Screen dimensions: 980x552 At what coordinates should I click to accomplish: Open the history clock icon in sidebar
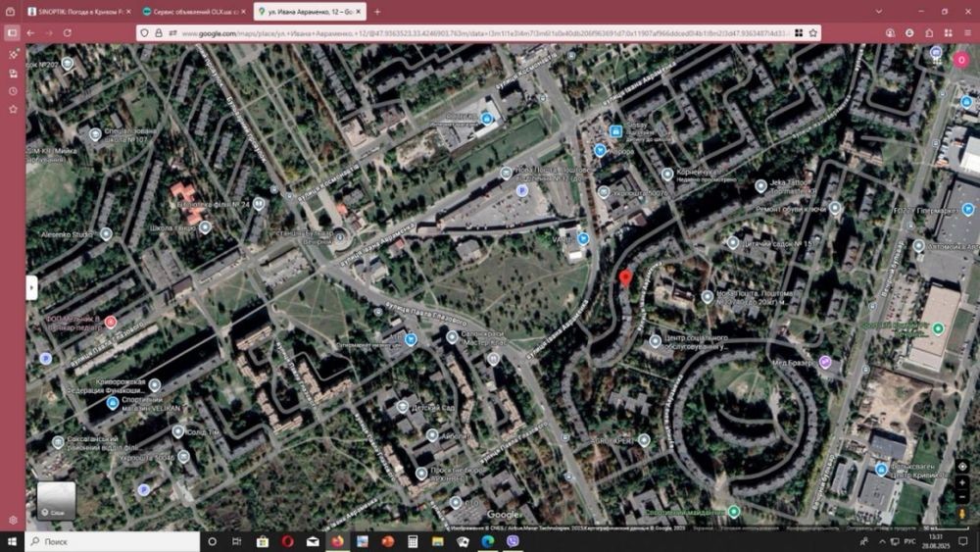[x=13, y=91]
